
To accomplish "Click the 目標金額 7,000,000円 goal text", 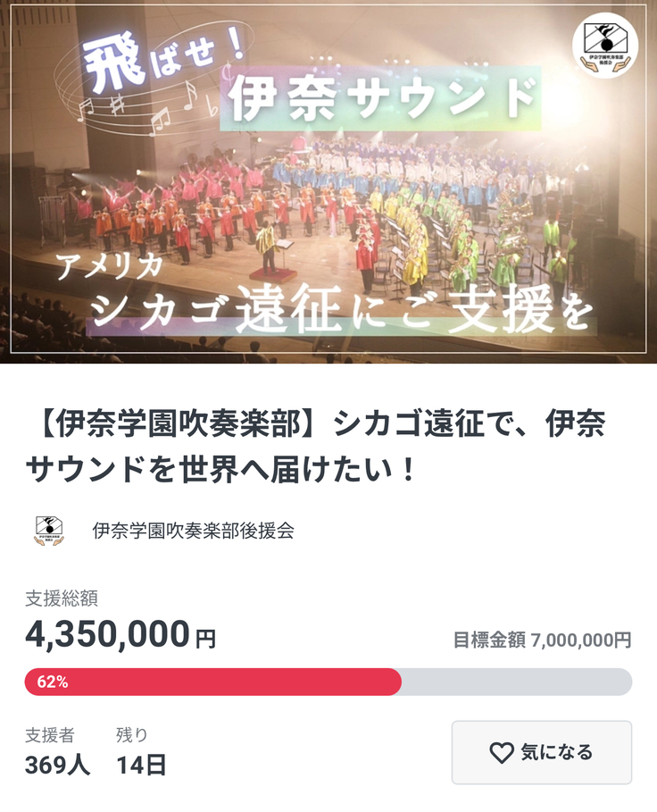I will coord(542,640).
